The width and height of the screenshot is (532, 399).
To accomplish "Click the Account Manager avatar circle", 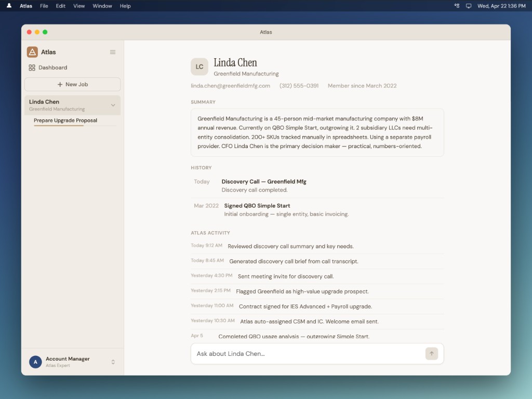I will click(35, 362).
